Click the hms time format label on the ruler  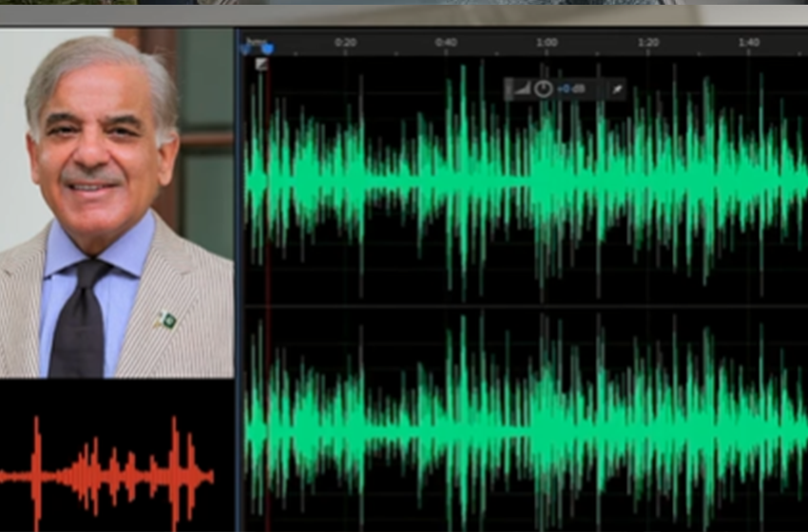click(x=255, y=41)
